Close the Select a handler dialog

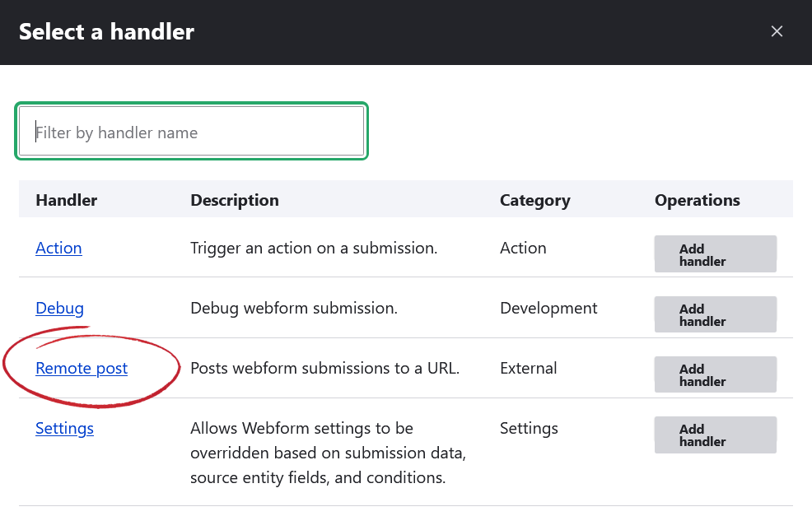[x=777, y=32]
